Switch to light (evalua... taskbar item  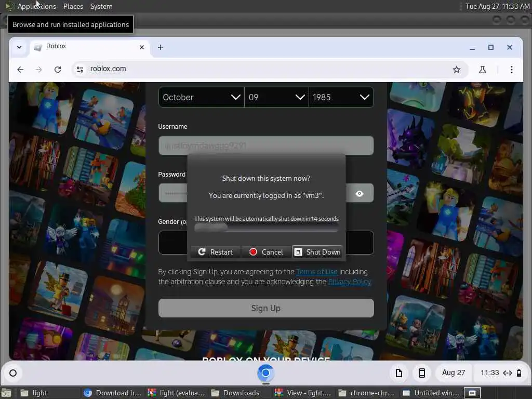point(177,393)
